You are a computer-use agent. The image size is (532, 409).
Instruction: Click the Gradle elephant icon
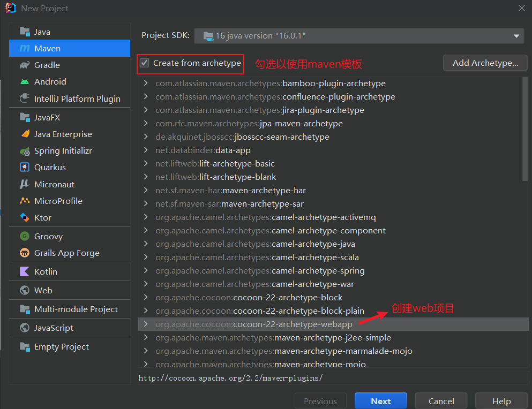pyautogui.click(x=25, y=65)
